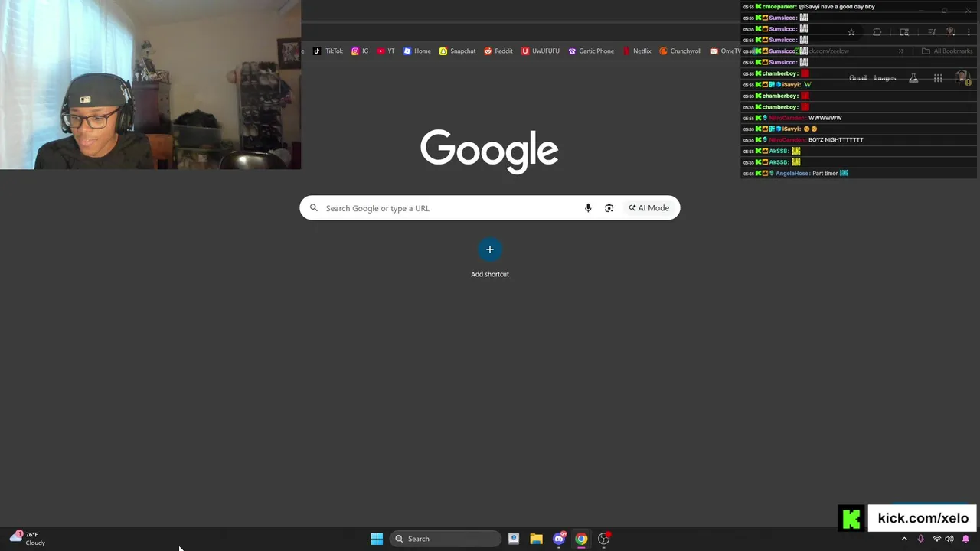Show hidden system tray icons

click(x=904, y=539)
